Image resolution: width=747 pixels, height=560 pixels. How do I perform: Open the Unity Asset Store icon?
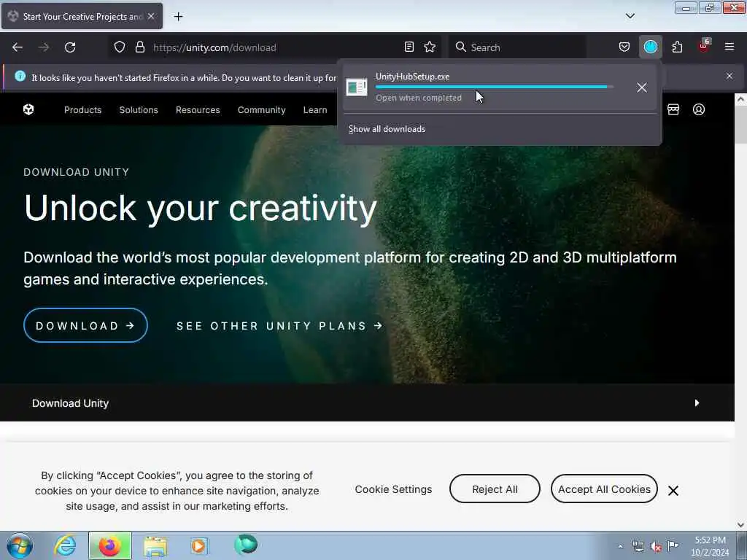click(673, 109)
